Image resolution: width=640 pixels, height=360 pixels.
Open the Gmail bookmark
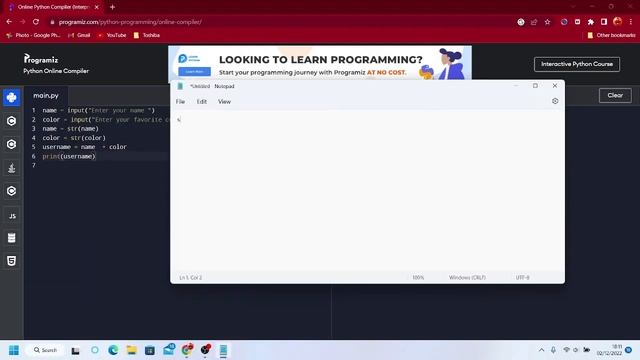[x=79, y=35]
